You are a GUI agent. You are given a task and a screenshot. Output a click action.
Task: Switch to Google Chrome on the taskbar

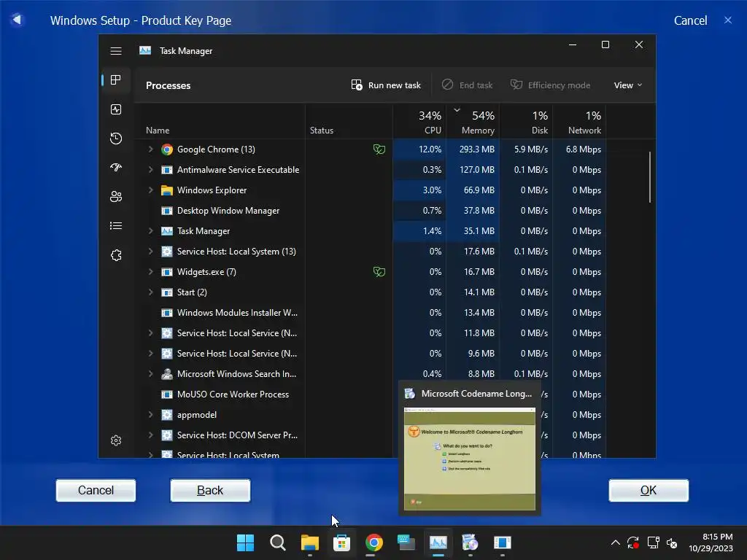tap(374, 542)
